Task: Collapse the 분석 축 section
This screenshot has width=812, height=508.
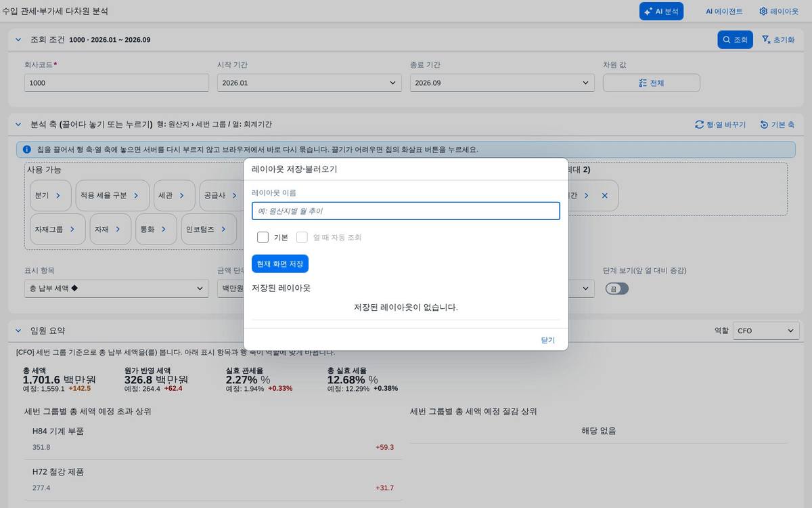Action: point(18,125)
